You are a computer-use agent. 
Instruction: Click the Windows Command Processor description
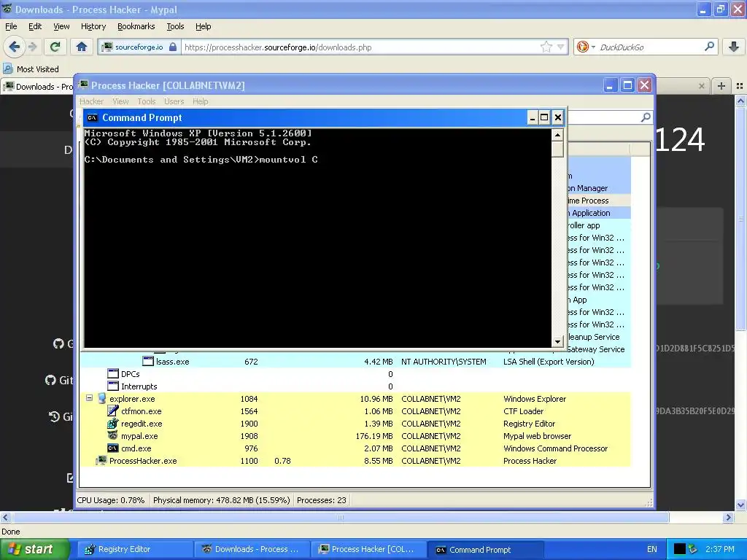click(555, 448)
